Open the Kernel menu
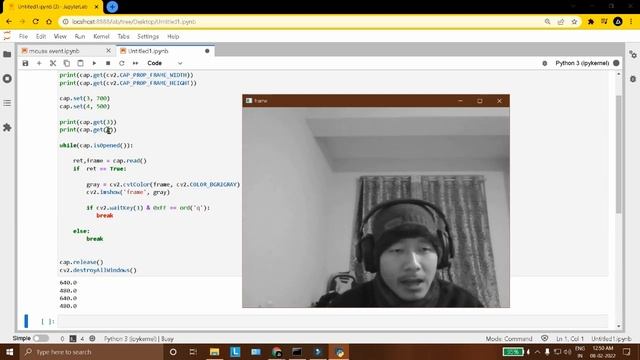Screen dimensions: 640x360 101,36
